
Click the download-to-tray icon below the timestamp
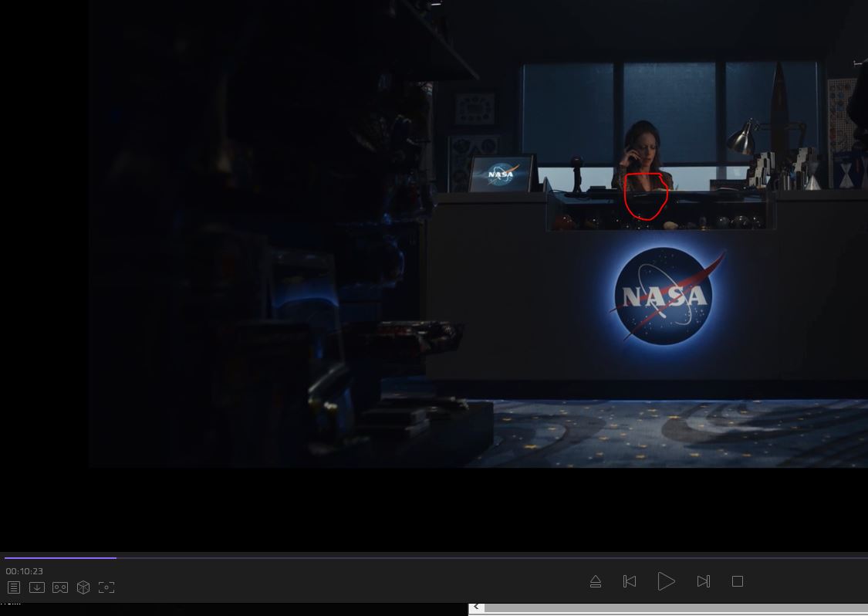[x=36, y=587]
